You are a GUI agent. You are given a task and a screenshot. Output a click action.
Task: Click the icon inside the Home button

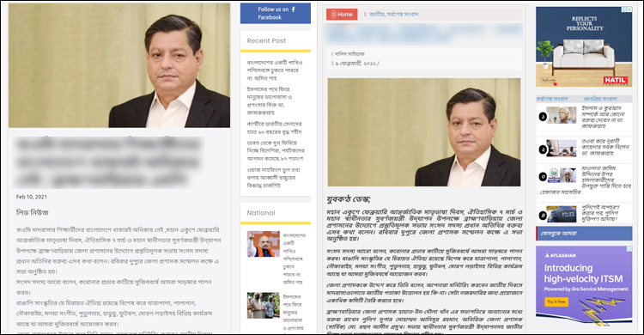click(x=333, y=15)
